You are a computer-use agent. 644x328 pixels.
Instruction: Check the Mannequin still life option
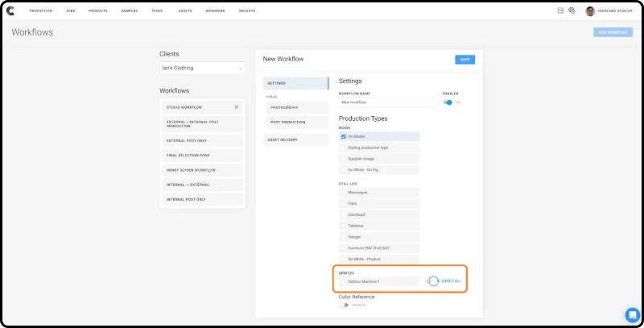(344, 192)
